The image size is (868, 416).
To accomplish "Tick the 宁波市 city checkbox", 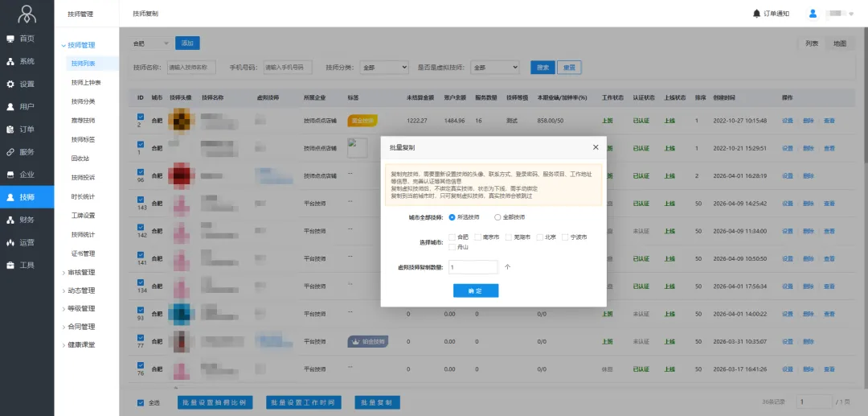I will tap(565, 237).
